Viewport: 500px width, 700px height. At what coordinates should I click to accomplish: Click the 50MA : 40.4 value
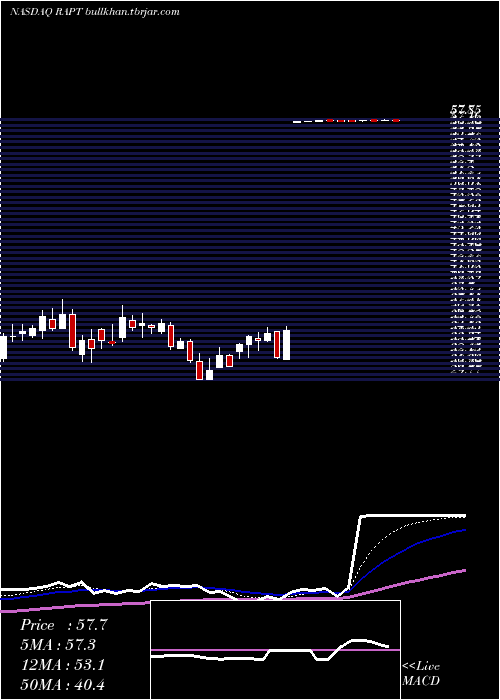coord(62,685)
